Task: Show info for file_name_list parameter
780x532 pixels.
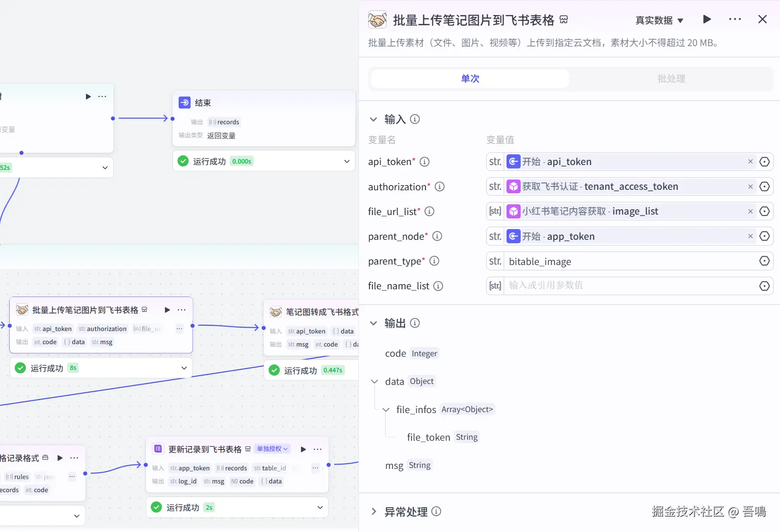Action: tap(438, 286)
